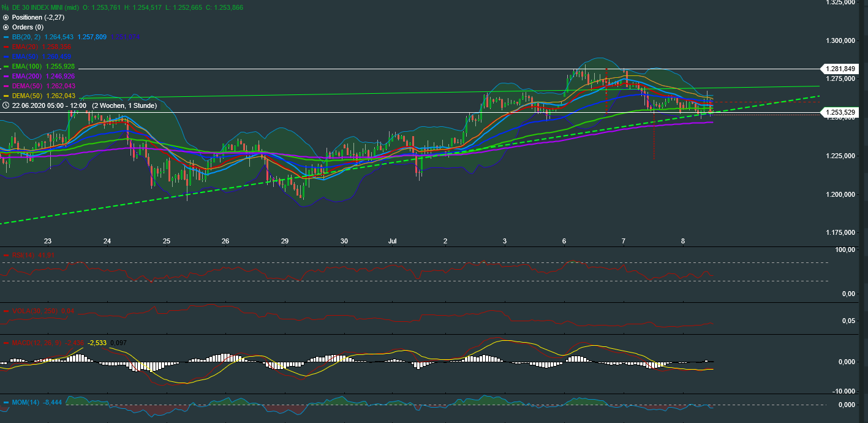Select the EMA(100) indicator label
The height and width of the screenshot is (423, 868).
[x=27, y=66]
